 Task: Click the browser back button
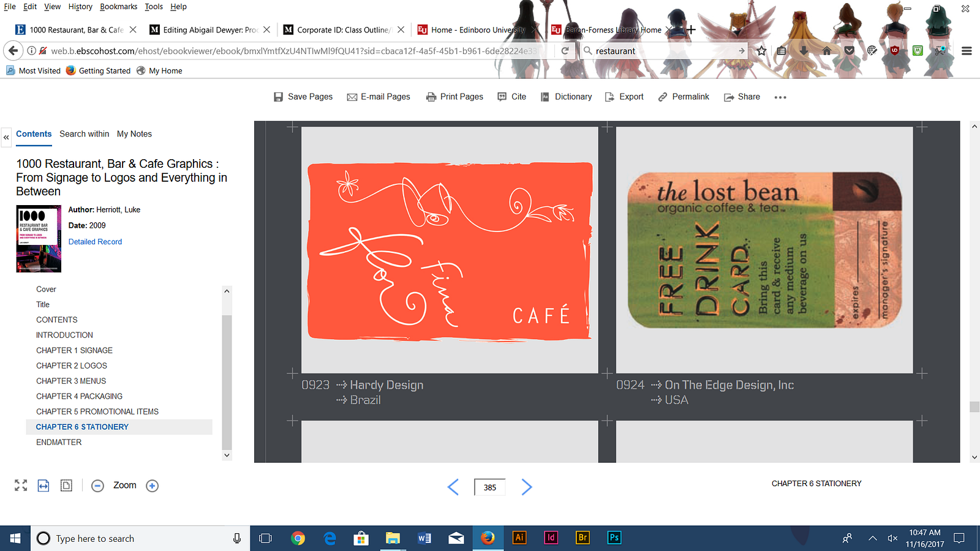coord(13,51)
